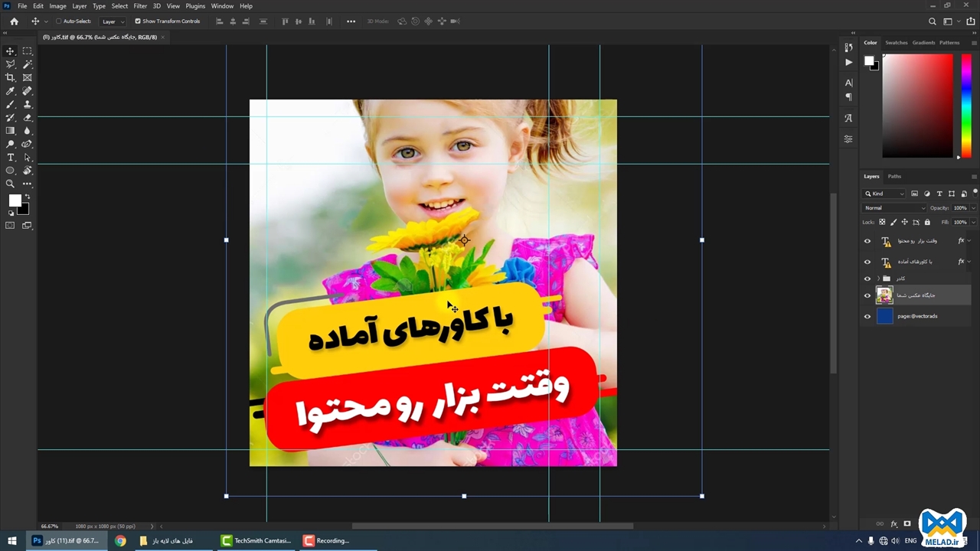This screenshot has height=551, width=980.
Task: Select the Eraser tool
Action: (x=28, y=117)
